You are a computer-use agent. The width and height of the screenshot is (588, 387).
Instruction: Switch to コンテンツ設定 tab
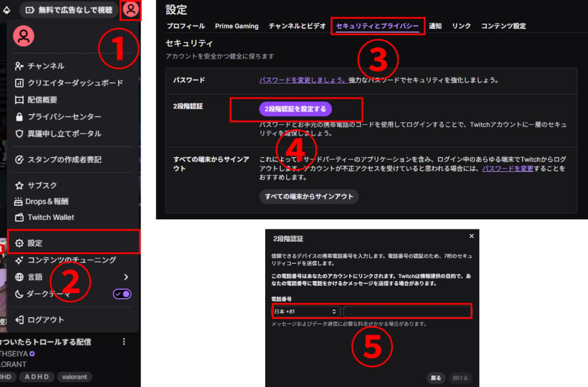pyautogui.click(x=503, y=26)
